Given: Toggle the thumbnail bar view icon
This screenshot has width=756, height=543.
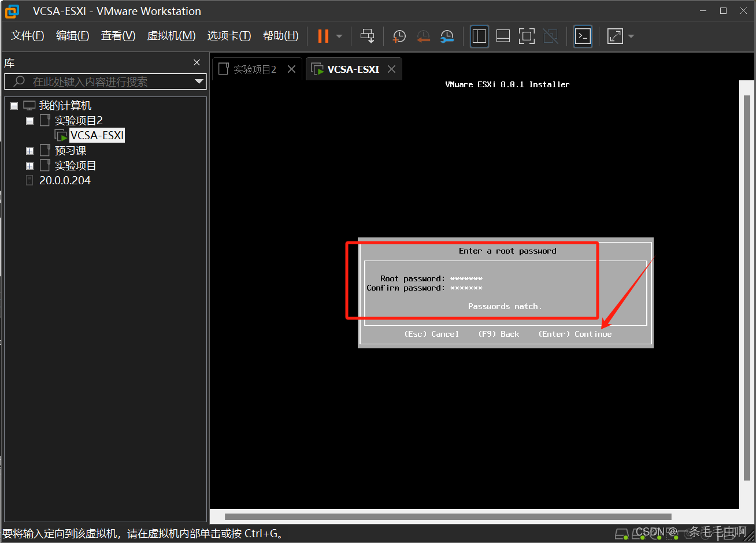Looking at the screenshot, I should tap(503, 36).
